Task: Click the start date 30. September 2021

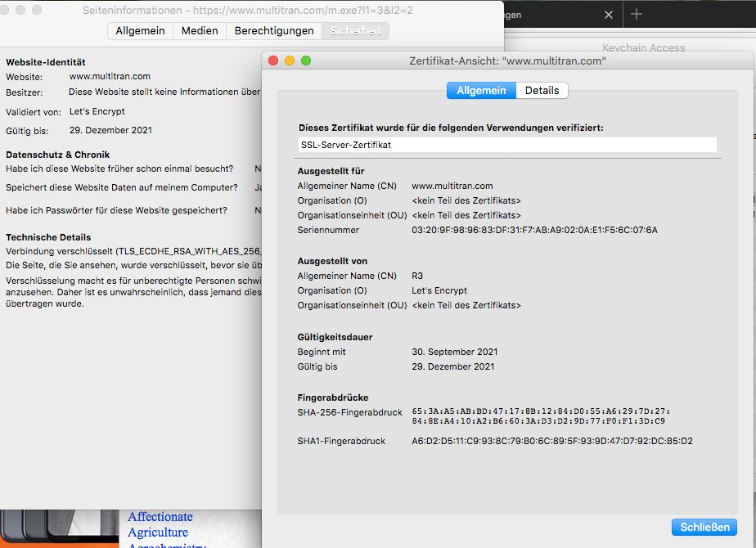Action: point(454,352)
